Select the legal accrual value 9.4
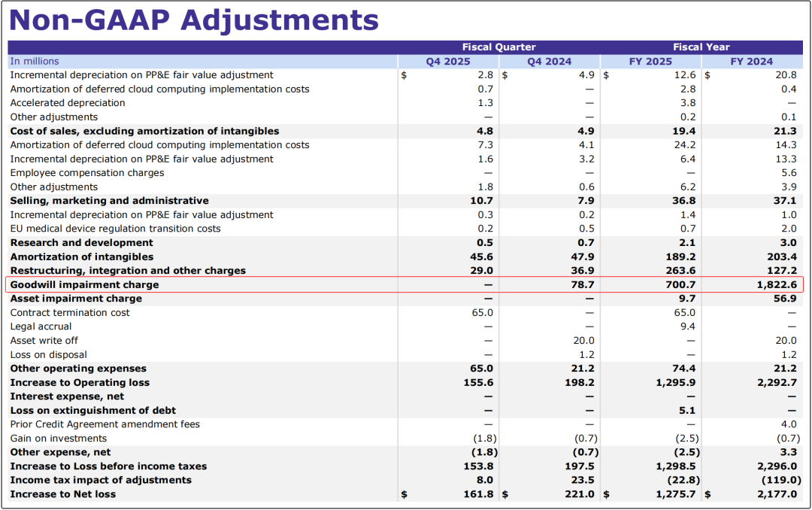Viewport: 812px width, 510px height. (688, 326)
